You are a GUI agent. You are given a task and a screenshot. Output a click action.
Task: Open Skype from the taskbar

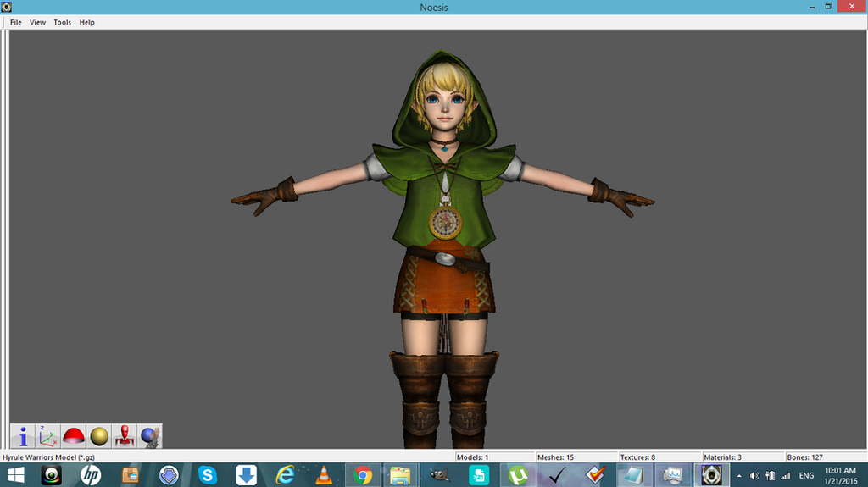208,475
